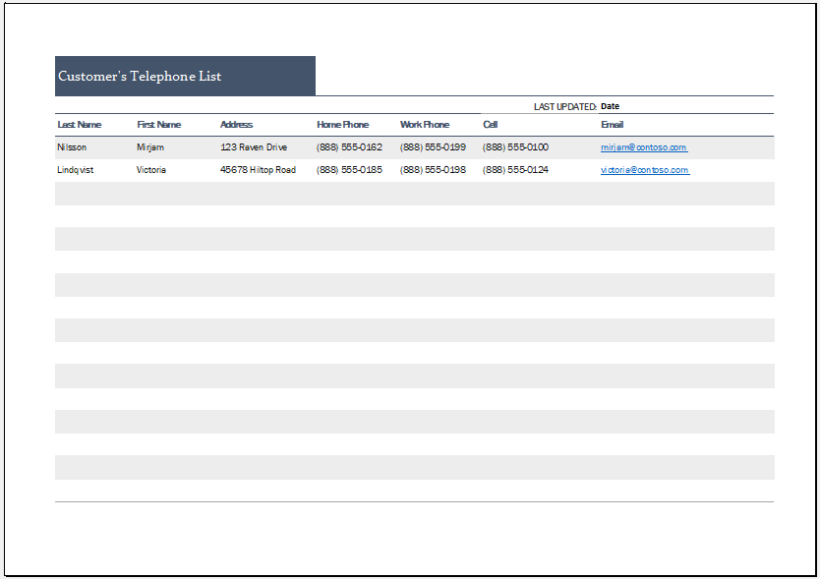Select the Lindqvist last name cell

(x=77, y=170)
